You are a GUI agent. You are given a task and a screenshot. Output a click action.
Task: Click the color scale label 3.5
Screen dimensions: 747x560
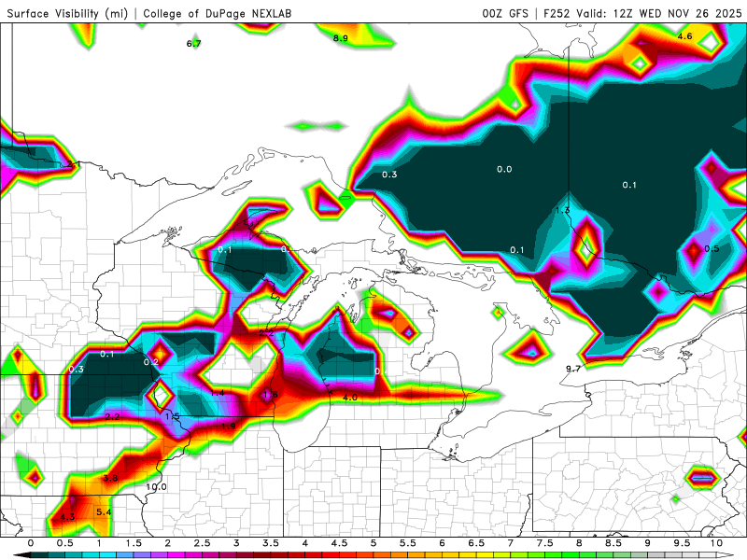pos(271,543)
